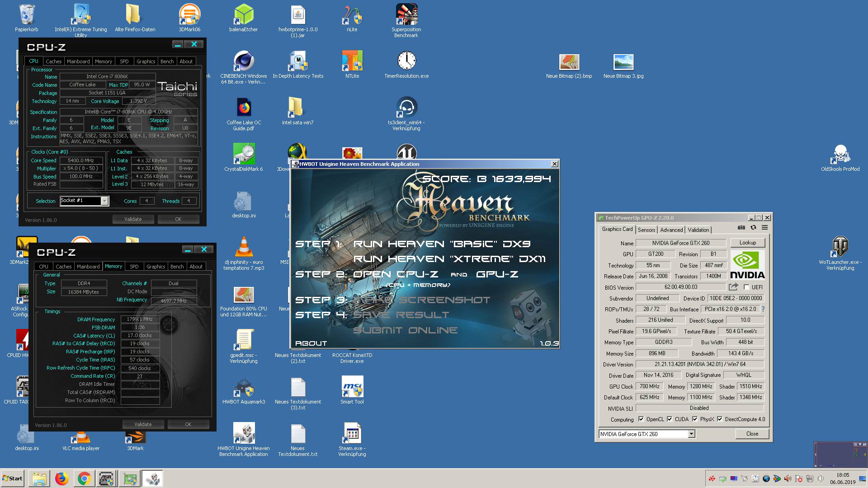Click the Close button in GPU-Z
This screenshot has height=488, width=868.
click(x=752, y=434)
